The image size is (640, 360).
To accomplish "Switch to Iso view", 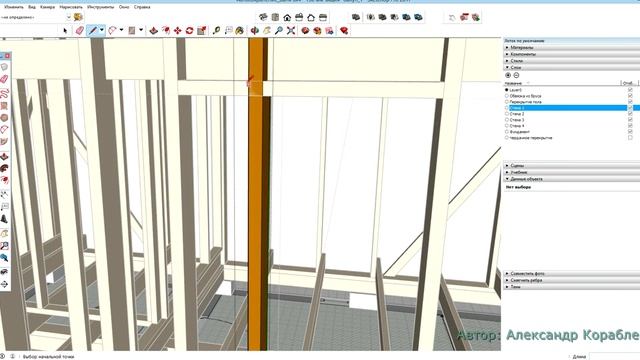I will coord(263,17).
